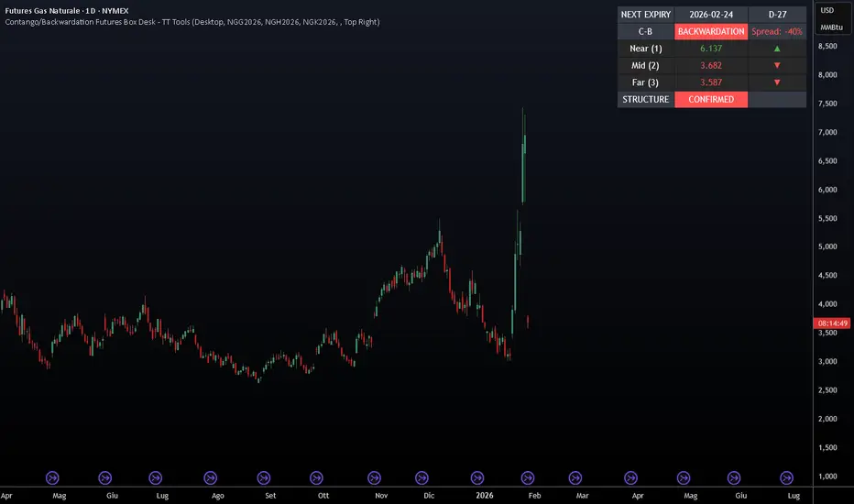Click the contract rollover icon above Dic
The width and height of the screenshot is (854, 504).
tap(422, 477)
